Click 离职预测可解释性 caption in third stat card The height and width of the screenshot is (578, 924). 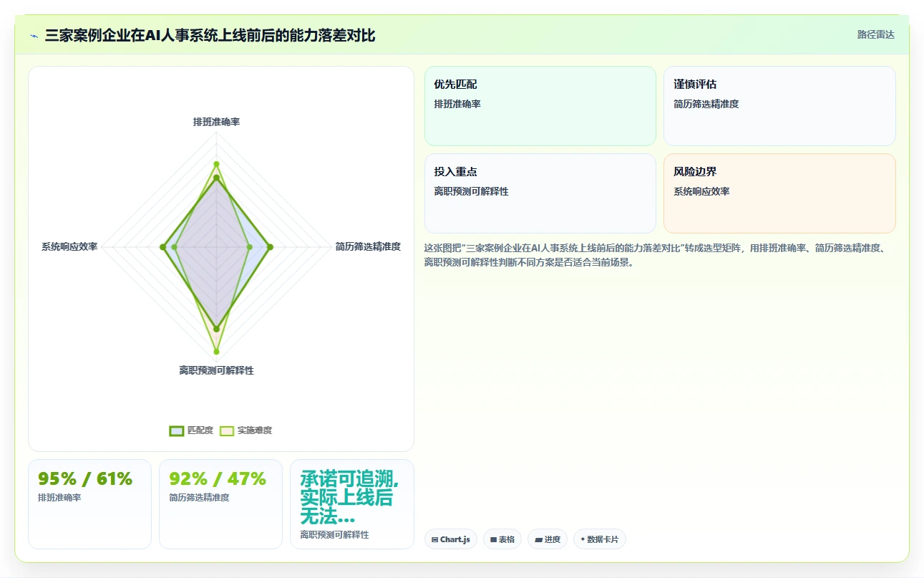pyautogui.click(x=334, y=535)
